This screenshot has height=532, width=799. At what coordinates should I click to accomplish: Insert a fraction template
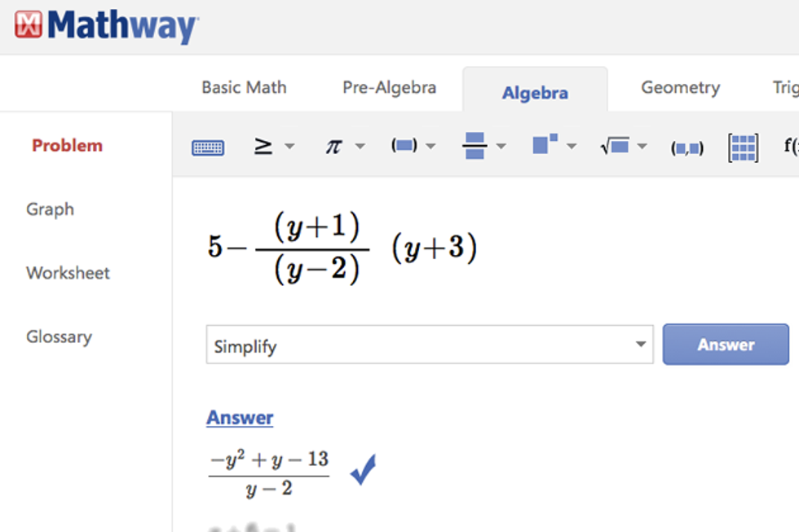pyautogui.click(x=474, y=147)
